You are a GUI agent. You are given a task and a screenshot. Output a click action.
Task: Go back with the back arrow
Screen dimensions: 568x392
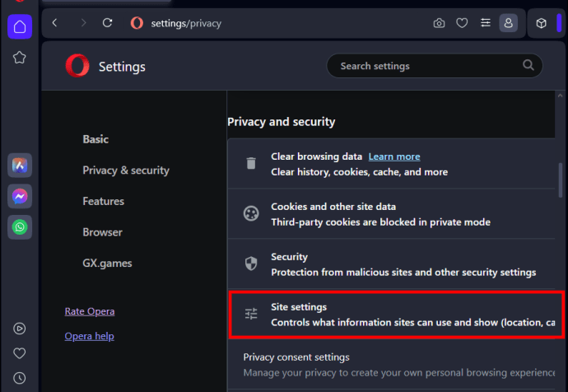point(54,23)
